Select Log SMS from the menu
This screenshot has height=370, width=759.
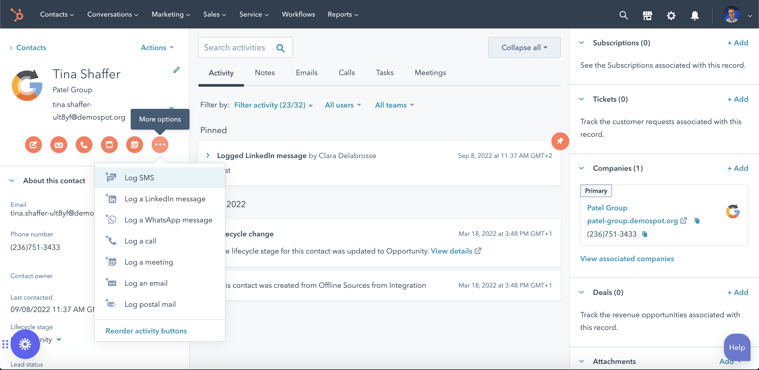point(160,178)
